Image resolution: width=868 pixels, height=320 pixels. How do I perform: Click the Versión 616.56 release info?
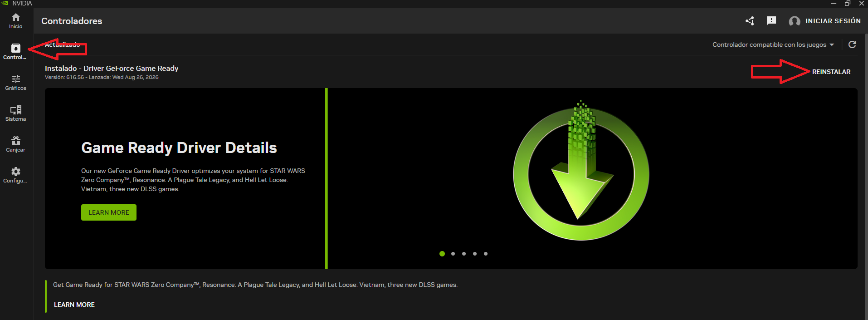pos(102,77)
